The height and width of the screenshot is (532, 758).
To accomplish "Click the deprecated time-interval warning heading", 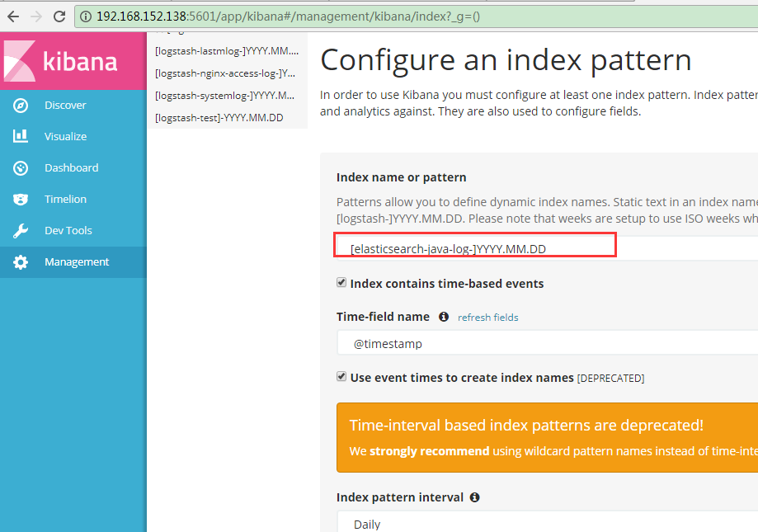I will [526, 426].
